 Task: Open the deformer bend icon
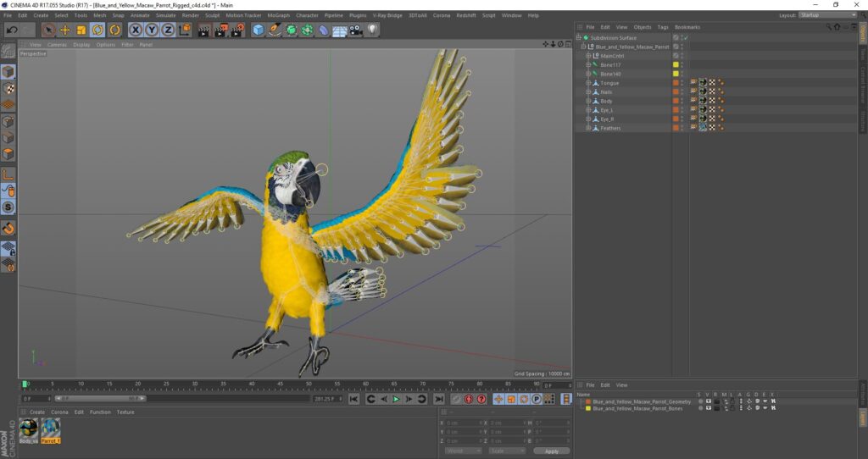tap(323, 30)
